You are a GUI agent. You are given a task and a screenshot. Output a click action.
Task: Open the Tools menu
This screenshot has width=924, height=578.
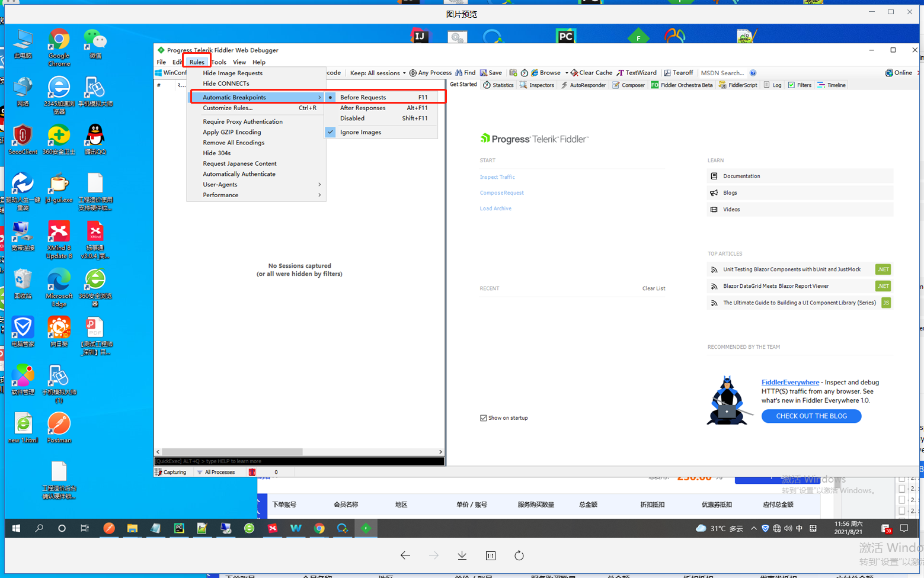click(219, 62)
